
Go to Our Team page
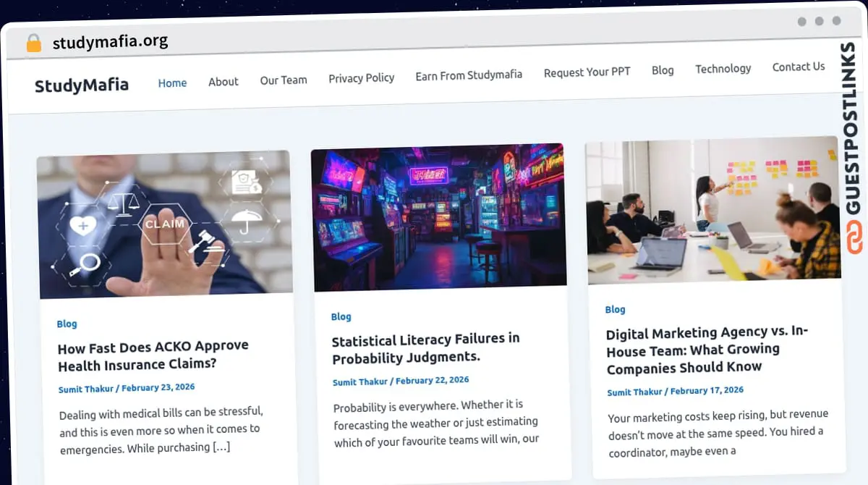pos(284,80)
